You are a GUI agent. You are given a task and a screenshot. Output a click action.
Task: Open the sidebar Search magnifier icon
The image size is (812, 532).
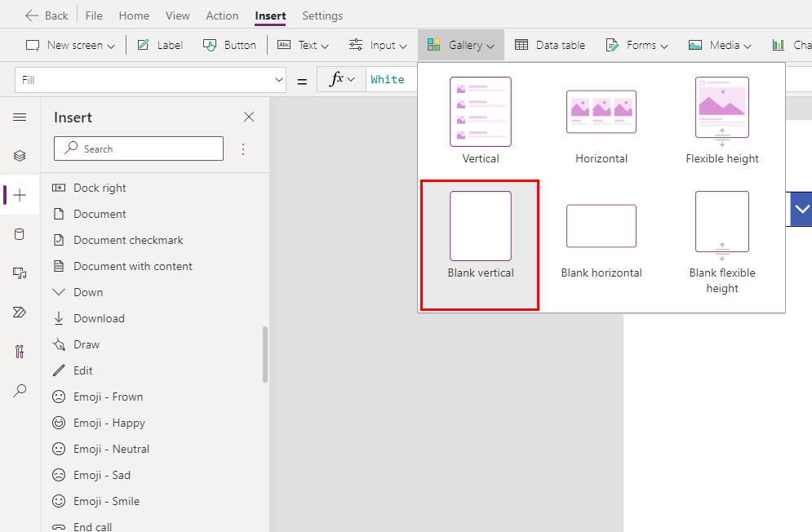point(20,391)
